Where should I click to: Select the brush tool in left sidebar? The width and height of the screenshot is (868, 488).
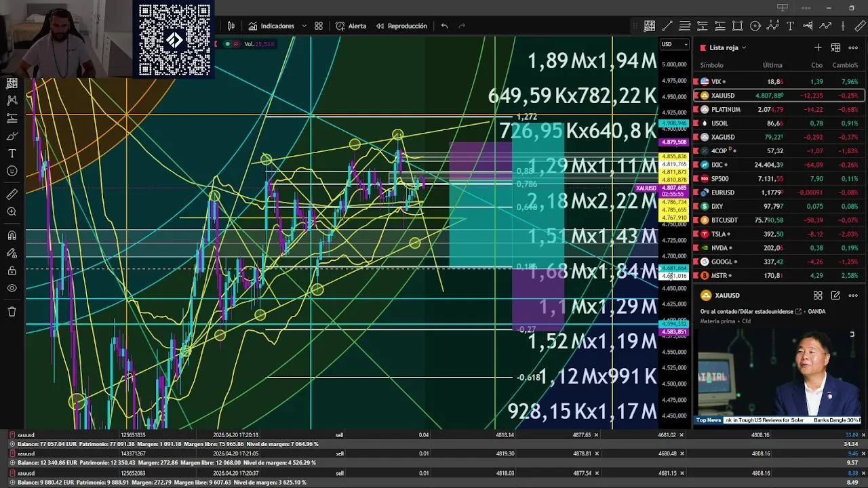(12, 136)
